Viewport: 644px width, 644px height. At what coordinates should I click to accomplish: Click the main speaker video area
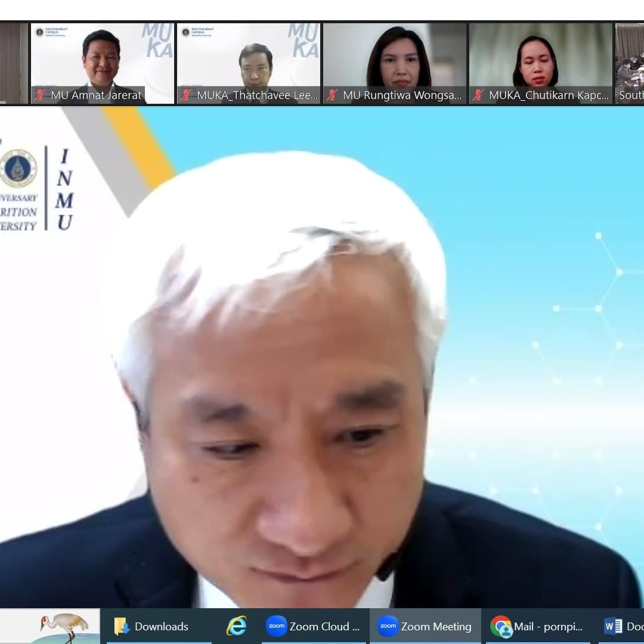tap(322, 358)
